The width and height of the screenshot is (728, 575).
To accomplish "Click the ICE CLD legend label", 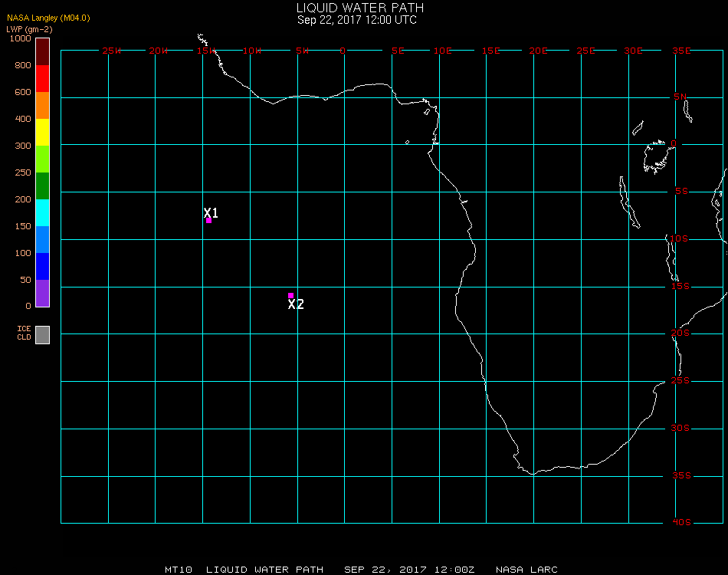I will click(x=25, y=333).
